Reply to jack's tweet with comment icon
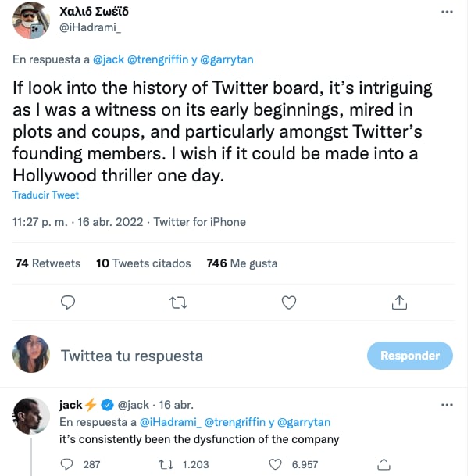This screenshot has height=476, width=471. click(68, 464)
